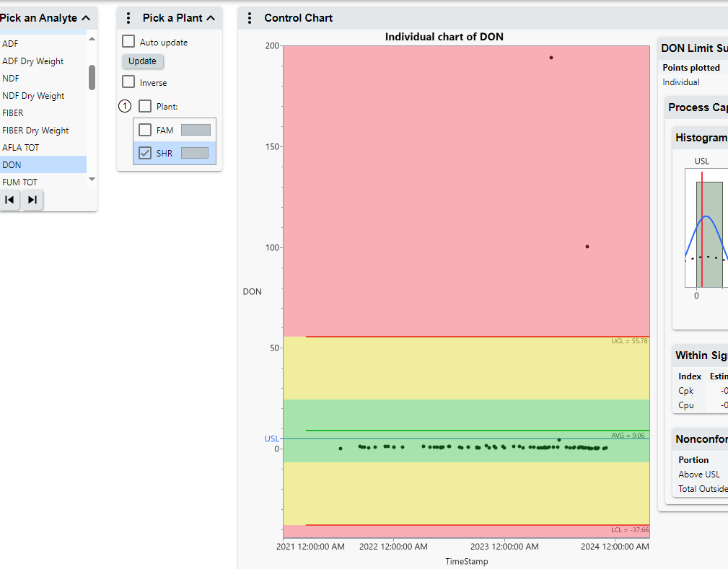The width and height of the screenshot is (728, 569).
Task: Jump to the first analyte
Action: click(x=10, y=200)
